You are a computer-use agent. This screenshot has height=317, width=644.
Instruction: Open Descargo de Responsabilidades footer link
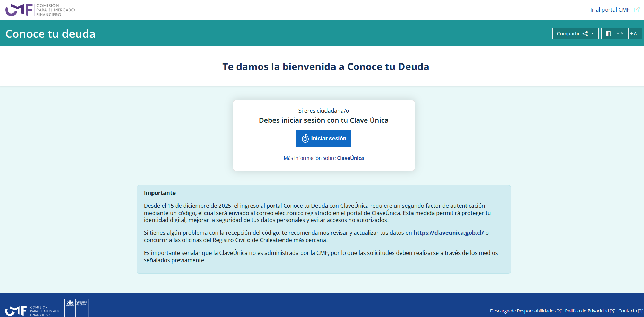525,311
